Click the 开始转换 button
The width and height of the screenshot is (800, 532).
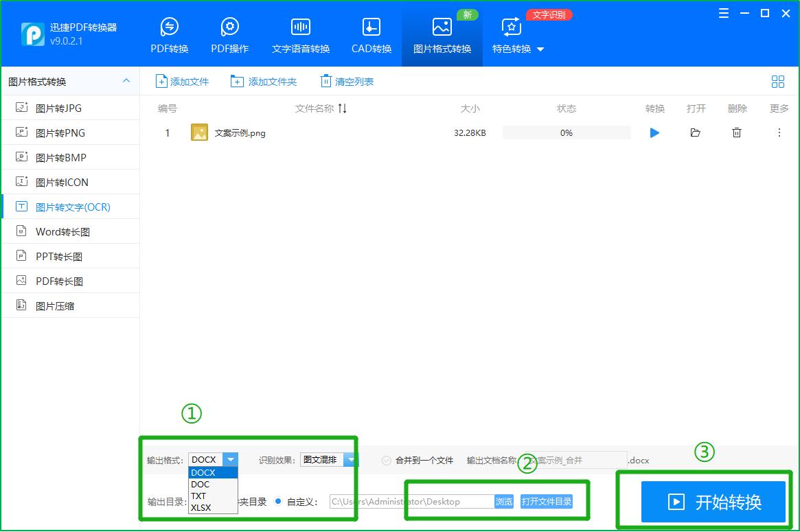[x=712, y=502]
